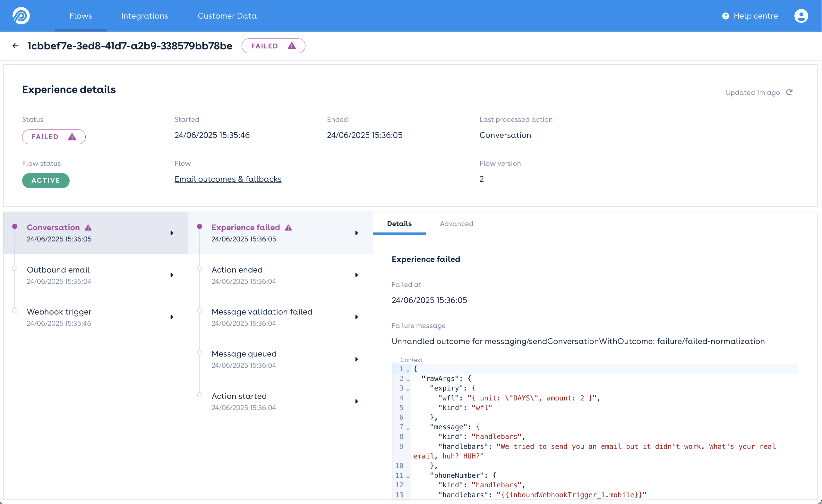
Task: Click the app logo icon
Action: 21,16
